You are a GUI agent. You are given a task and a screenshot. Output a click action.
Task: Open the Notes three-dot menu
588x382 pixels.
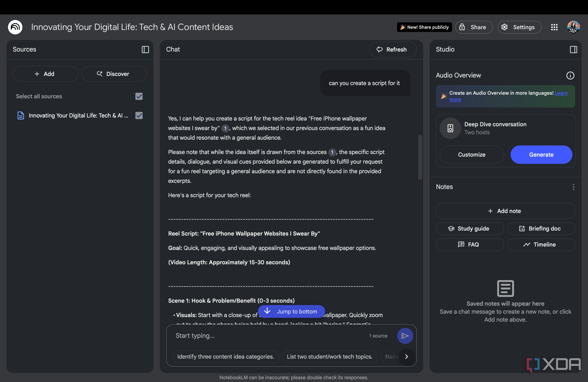pos(573,187)
